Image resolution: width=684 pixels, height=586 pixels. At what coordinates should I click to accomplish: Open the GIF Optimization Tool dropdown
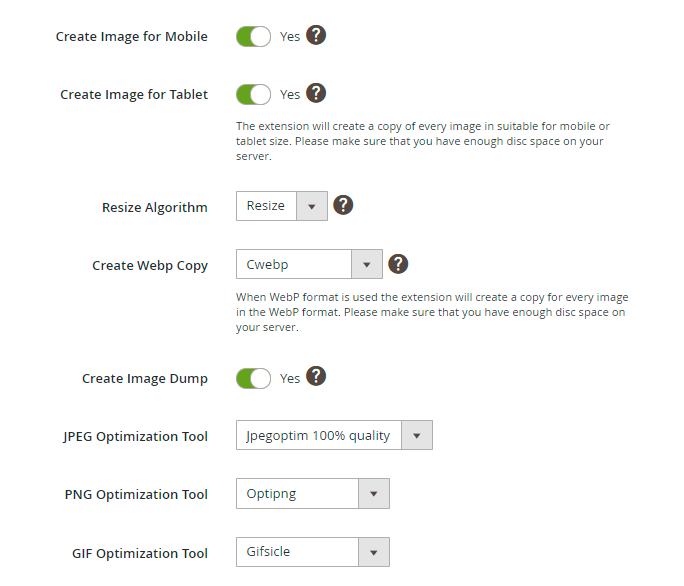coord(312,552)
